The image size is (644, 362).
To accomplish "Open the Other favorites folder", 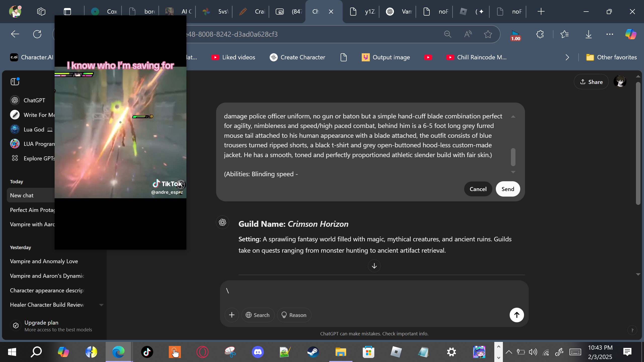I will tap(611, 57).
